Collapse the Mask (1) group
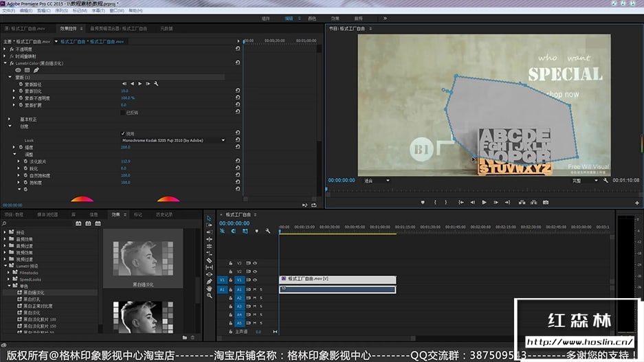 pos(10,77)
